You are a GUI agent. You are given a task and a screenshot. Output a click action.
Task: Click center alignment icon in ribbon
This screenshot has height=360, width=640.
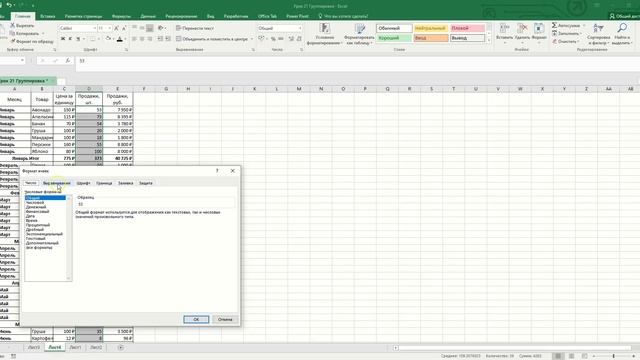[x=142, y=39]
